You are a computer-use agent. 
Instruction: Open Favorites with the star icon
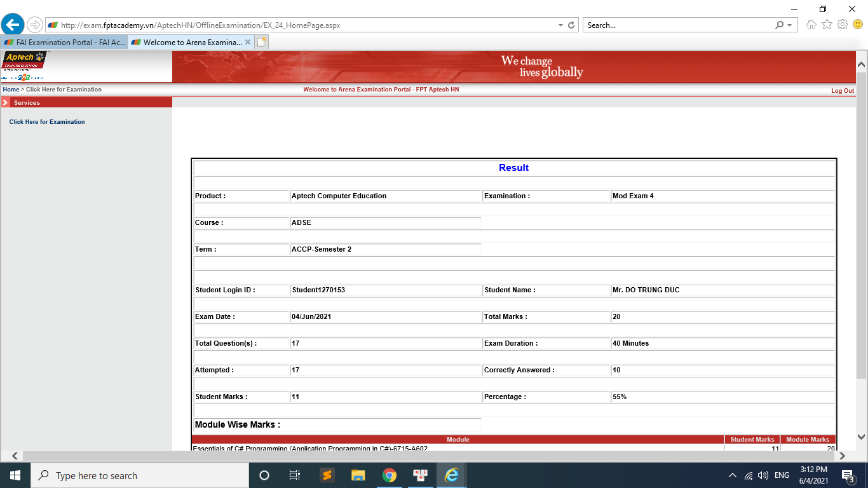click(827, 25)
